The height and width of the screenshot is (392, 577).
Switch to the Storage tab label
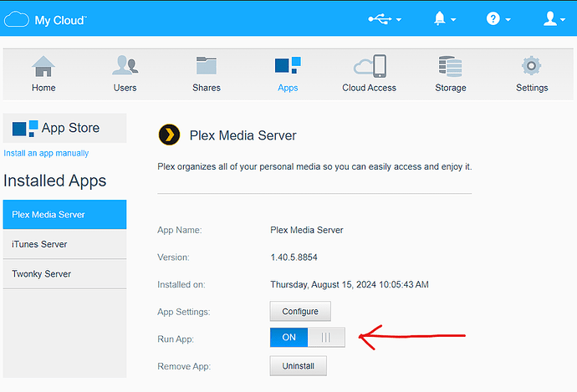[x=451, y=89]
